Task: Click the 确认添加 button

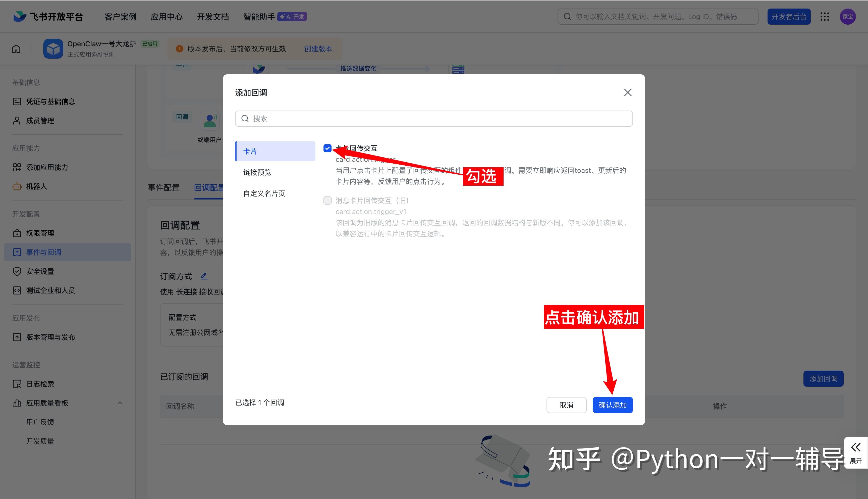Action: [x=613, y=405]
